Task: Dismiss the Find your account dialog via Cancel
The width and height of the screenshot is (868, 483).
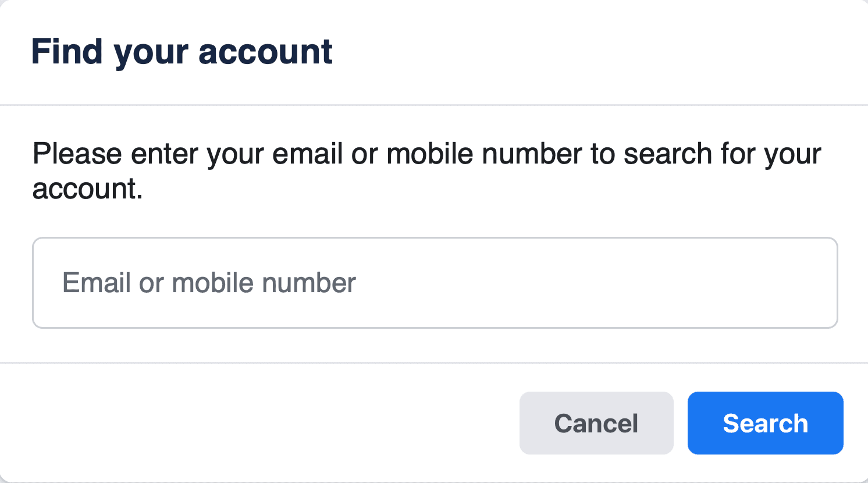Action: (596, 423)
